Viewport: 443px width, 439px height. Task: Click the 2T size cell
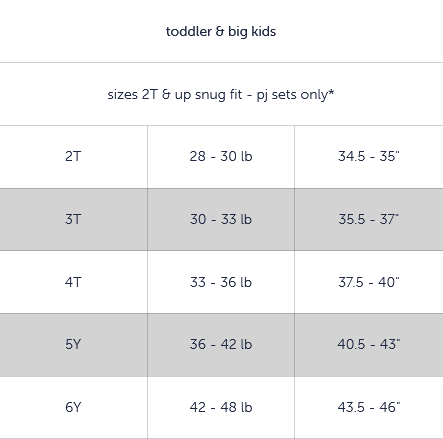coord(73,157)
